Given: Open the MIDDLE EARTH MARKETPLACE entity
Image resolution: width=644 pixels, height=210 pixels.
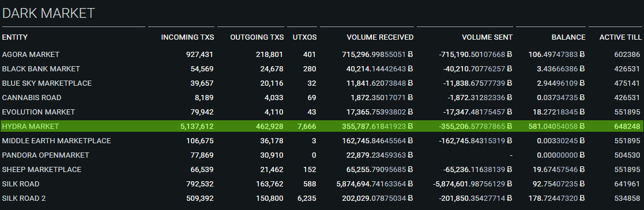Looking at the screenshot, I should coord(57,141).
